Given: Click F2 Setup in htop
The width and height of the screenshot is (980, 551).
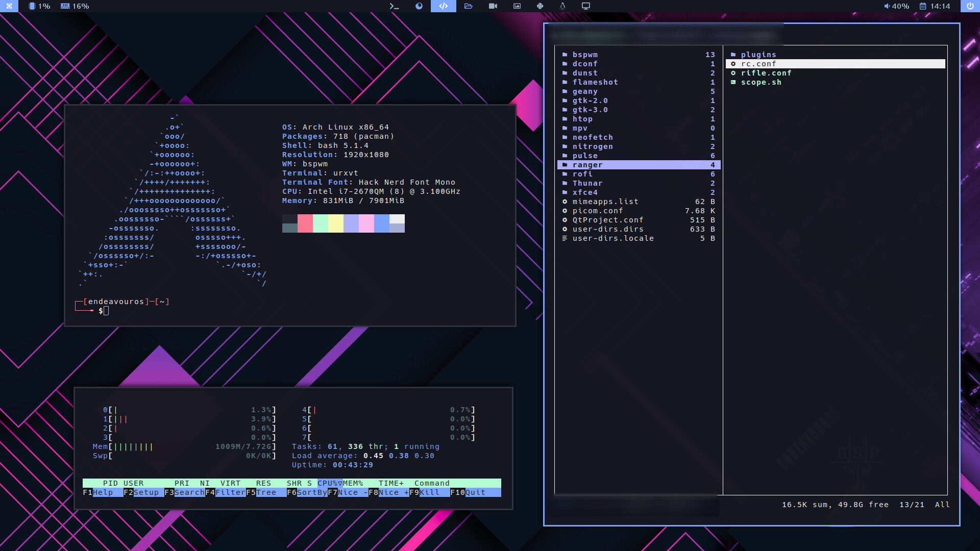Looking at the screenshot, I should [144, 492].
